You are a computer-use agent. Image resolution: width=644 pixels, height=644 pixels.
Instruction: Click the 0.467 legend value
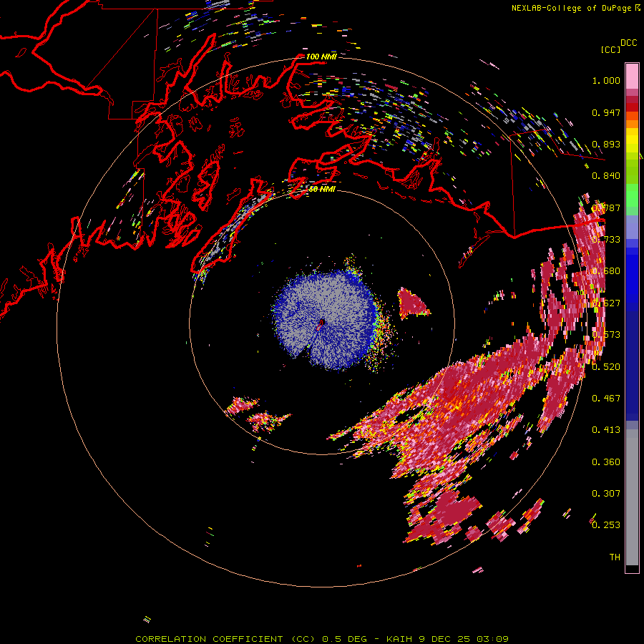[x=606, y=399]
